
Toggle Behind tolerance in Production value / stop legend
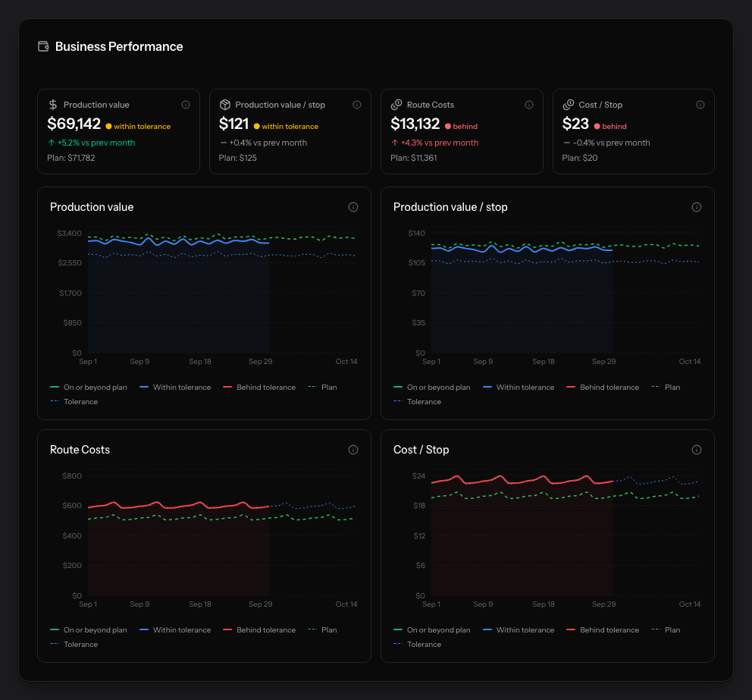click(x=603, y=388)
